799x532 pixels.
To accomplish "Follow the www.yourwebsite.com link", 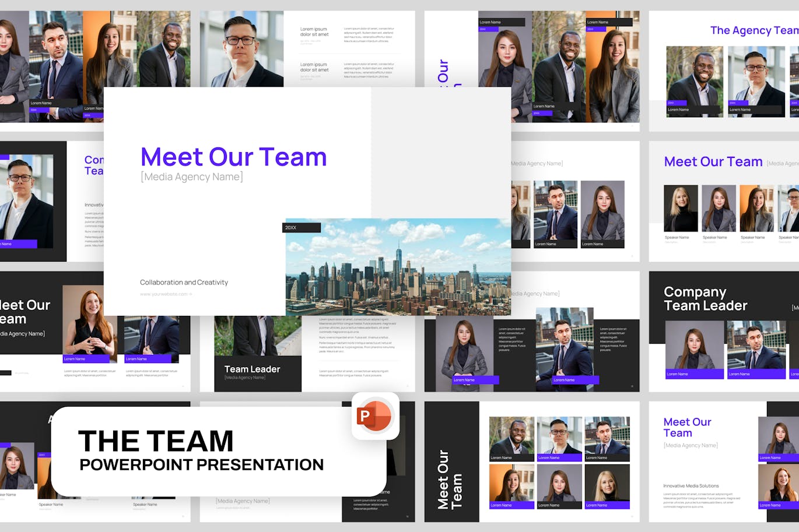I will (x=166, y=294).
